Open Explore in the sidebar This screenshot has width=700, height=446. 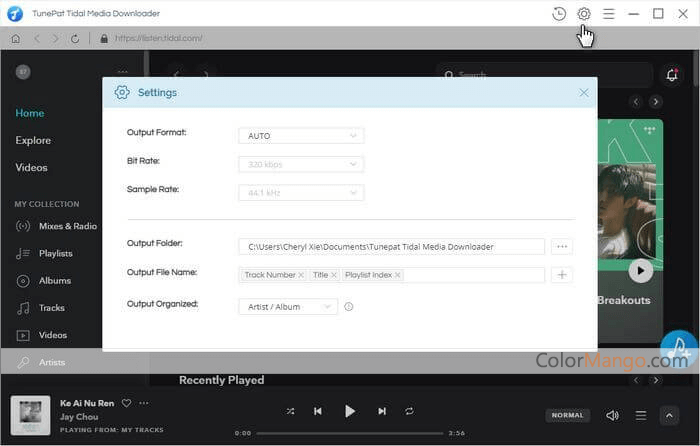pos(33,140)
